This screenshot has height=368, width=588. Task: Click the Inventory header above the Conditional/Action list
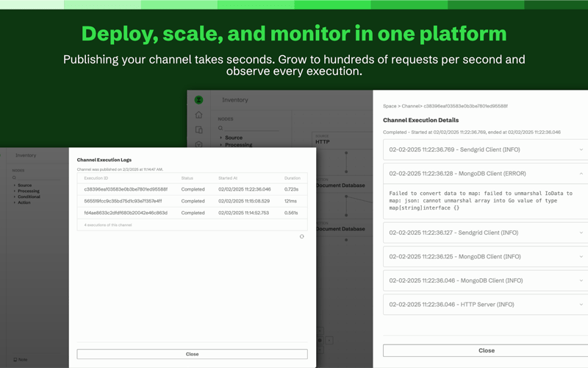pos(26,155)
